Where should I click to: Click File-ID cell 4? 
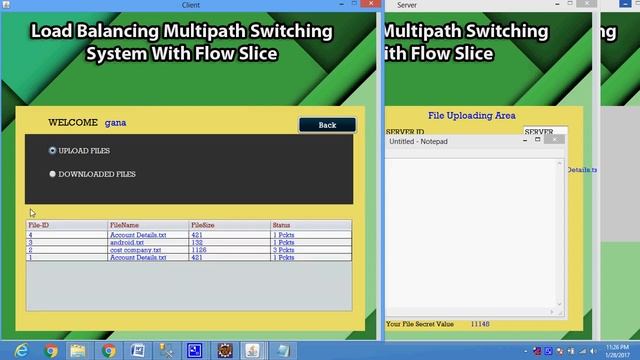pyautogui.click(x=67, y=235)
